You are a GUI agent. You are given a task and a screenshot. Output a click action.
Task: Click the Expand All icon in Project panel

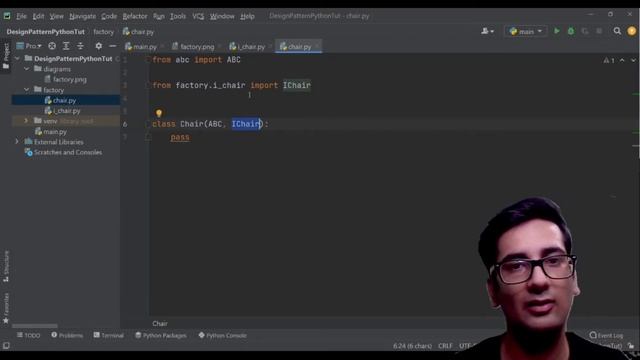click(66, 46)
